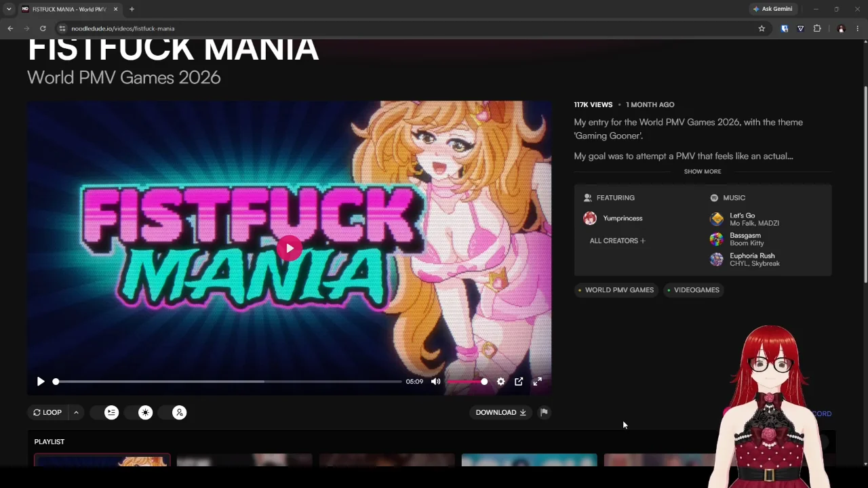The image size is (868, 488).
Task: Toggle the brightness sun switch
Action: click(x=139, y=412)
